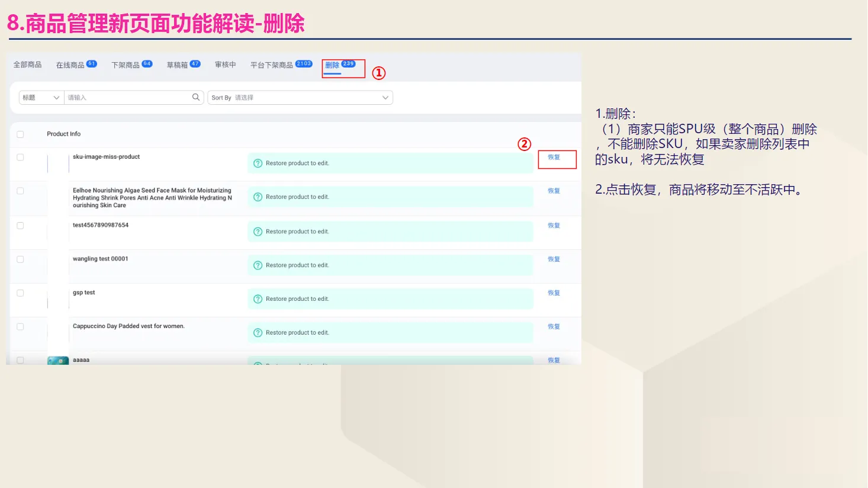Check the select-all checkbox in the list header
The width and height of the screenshot is (868, 488).
(20, 134)
